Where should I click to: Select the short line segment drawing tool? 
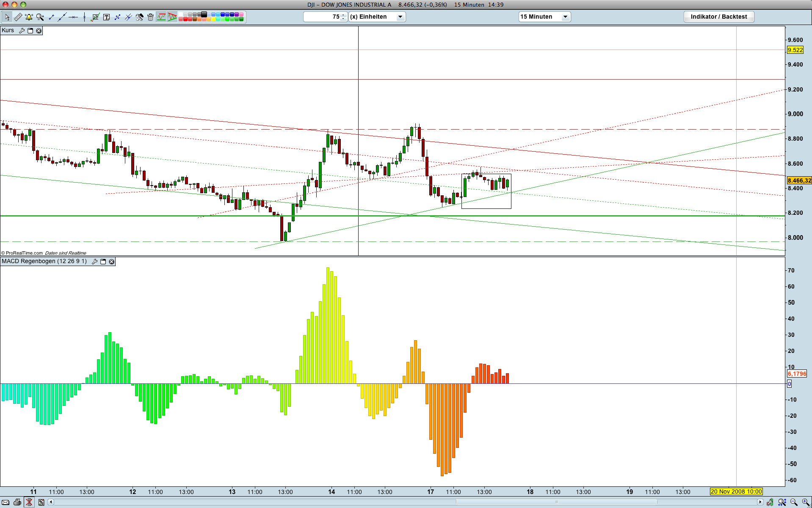coord(51,17)
